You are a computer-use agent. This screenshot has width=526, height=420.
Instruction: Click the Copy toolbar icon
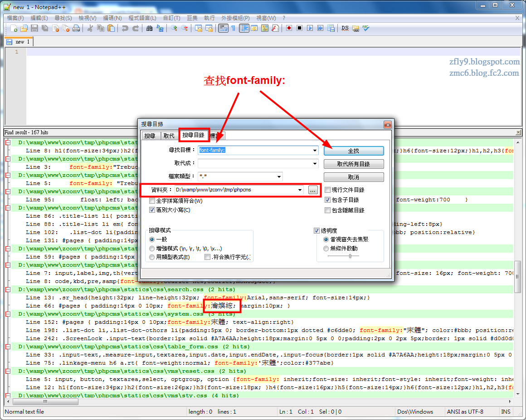pyautogui.click(x=100, y=29)
